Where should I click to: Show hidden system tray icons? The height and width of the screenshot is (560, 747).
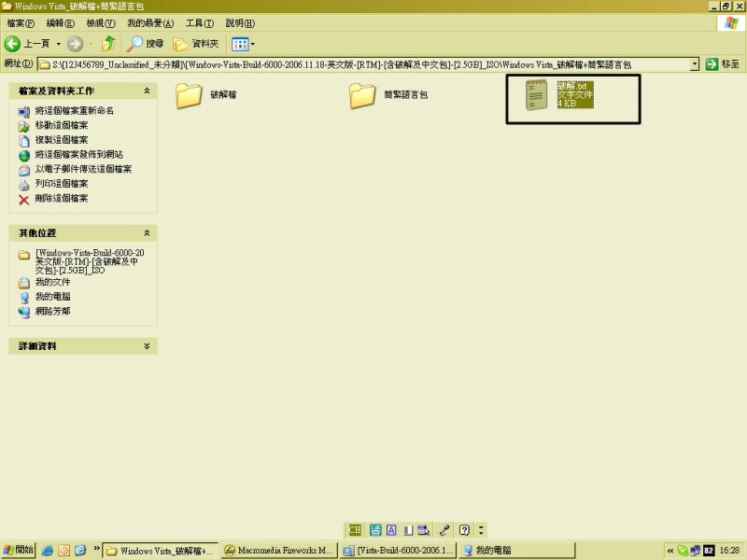(669, 551)
